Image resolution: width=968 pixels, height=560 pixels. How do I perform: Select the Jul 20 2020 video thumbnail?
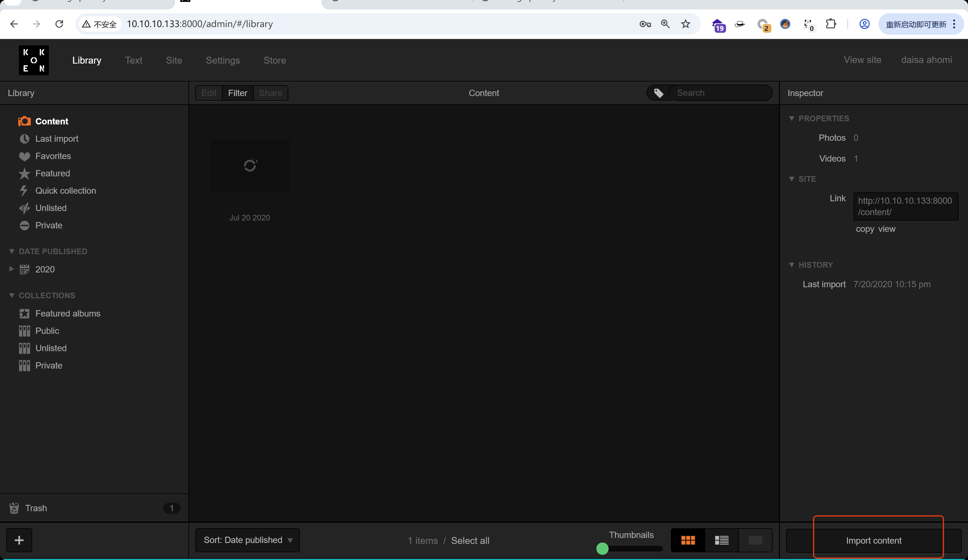tap(250, 165)
